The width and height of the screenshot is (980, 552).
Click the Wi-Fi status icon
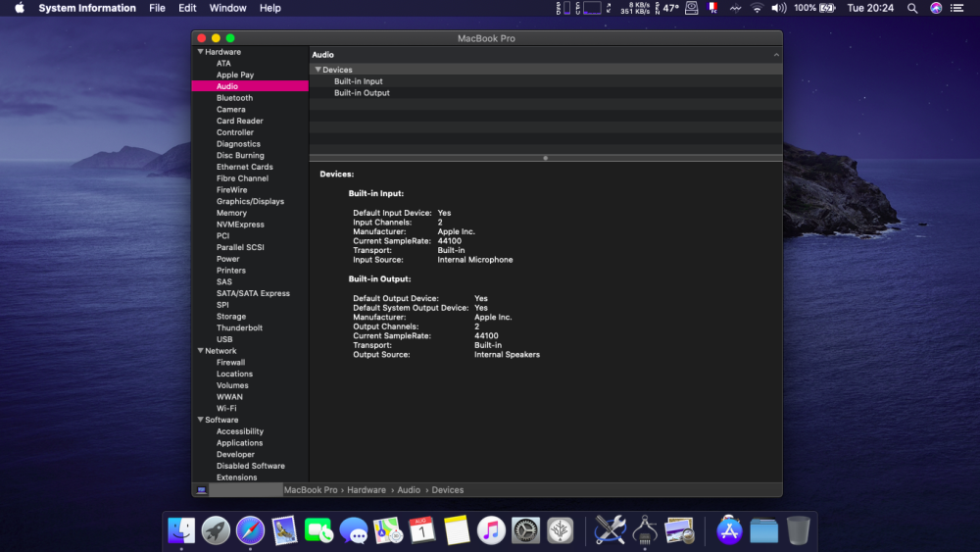pyautogui.click(x=757, y=8)
